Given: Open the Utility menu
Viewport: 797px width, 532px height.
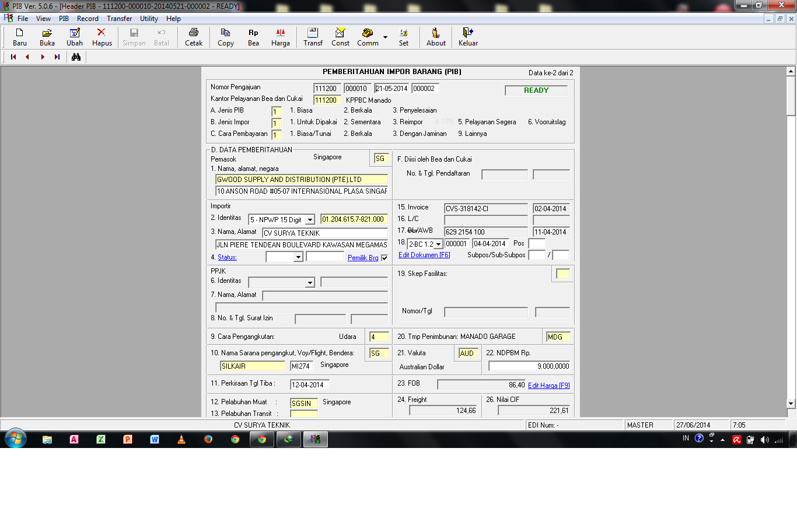Looking at the screenshot, I should point(149,19).
